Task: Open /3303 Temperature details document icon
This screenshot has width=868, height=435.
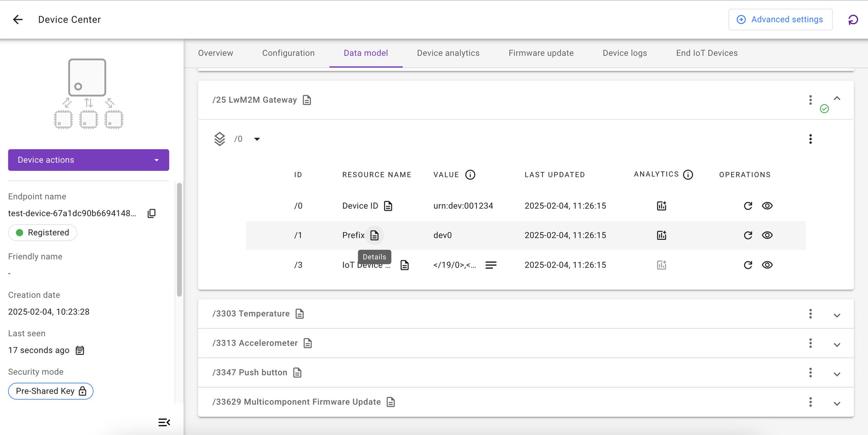Action: tap(299, 314)
